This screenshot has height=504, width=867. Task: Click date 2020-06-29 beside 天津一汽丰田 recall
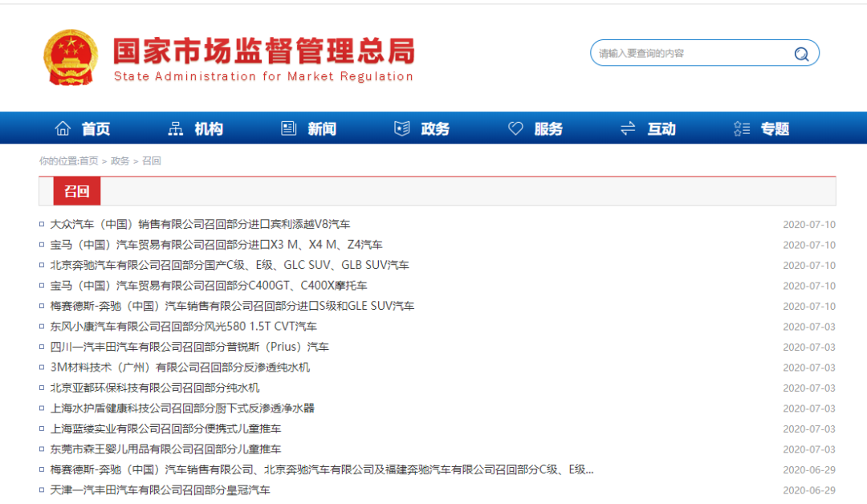[x=809, y=490]
